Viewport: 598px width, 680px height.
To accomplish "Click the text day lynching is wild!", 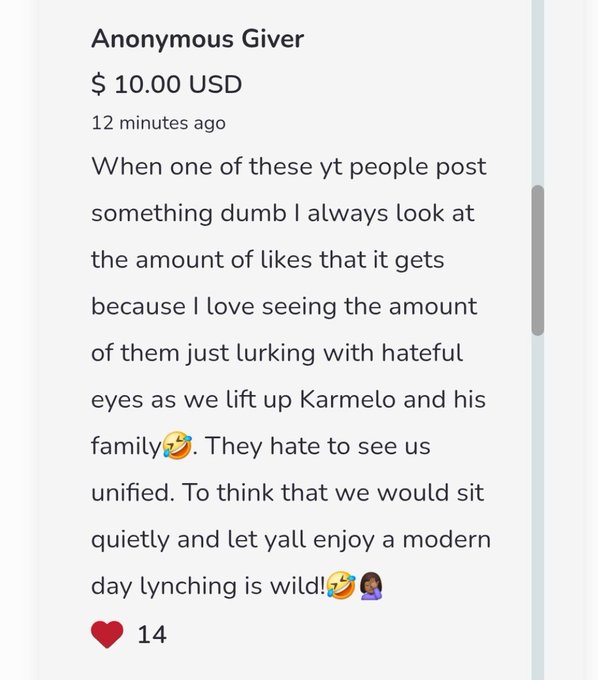I will (x=208, y=586).
